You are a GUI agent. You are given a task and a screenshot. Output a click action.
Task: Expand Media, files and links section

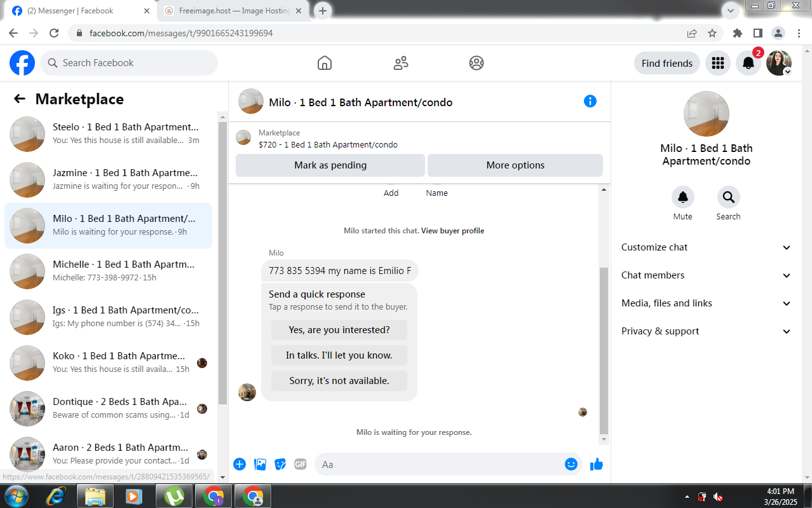click(x=706, y=303)
